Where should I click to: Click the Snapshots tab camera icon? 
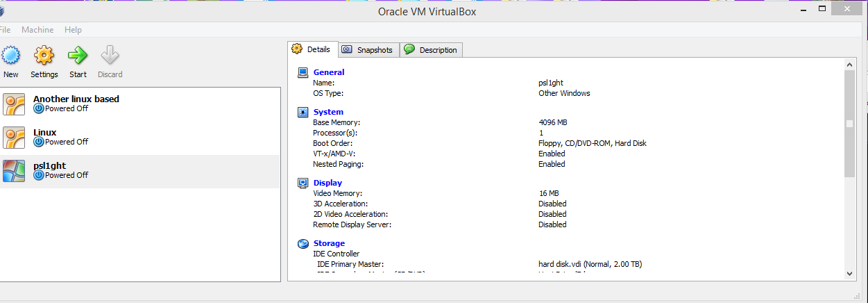pos(347,50)
